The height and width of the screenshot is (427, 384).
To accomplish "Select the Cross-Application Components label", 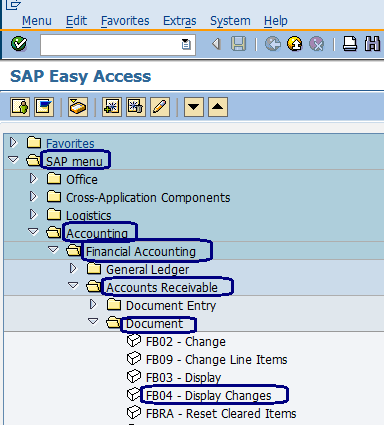I will tap(148, 198).
